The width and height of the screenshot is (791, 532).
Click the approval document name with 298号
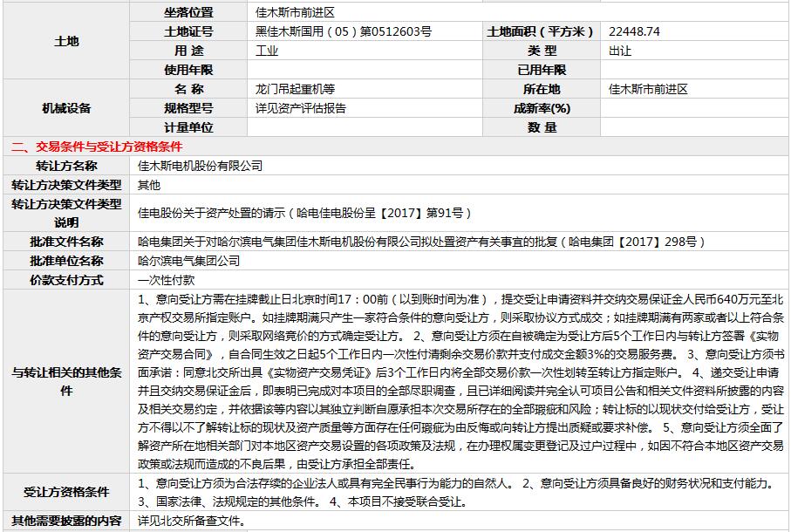[x=421, y=242]
